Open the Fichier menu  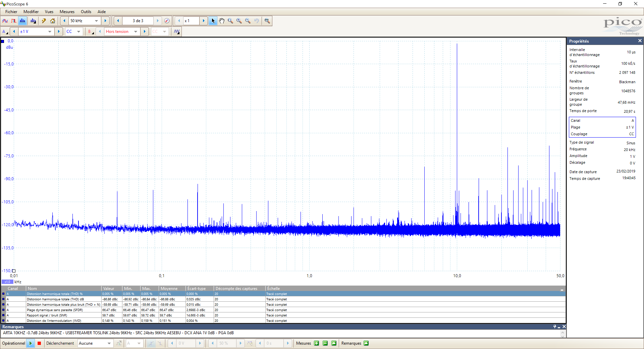11,12
